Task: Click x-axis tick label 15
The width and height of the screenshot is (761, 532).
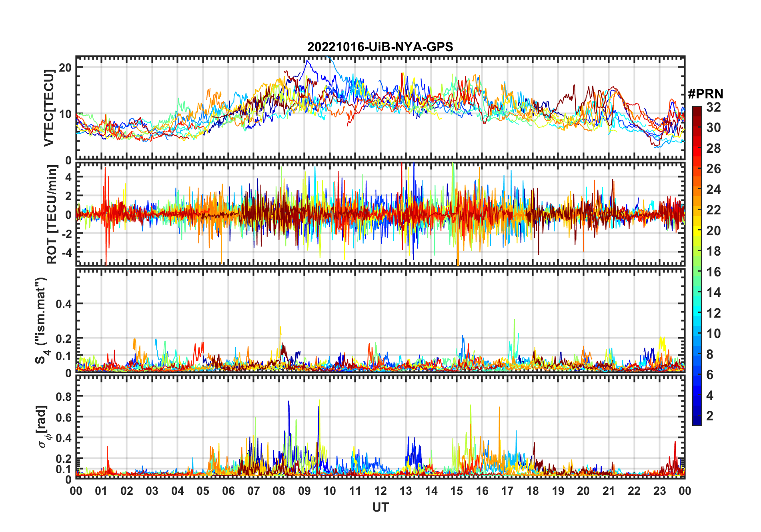Action: [x=457, y=491]
